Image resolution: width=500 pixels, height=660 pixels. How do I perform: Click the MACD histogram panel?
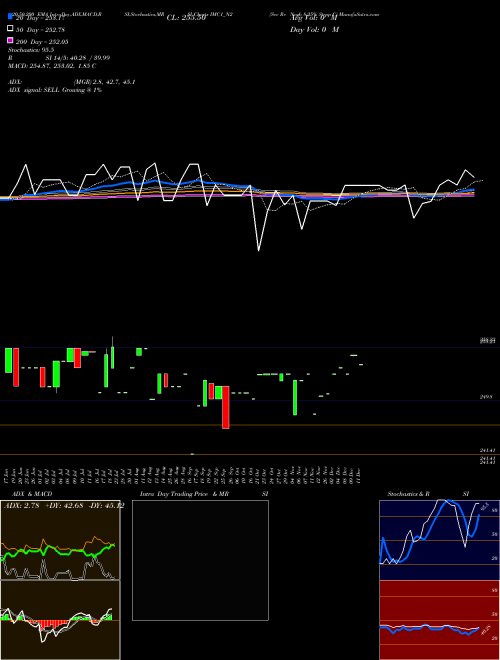[60, 620]
